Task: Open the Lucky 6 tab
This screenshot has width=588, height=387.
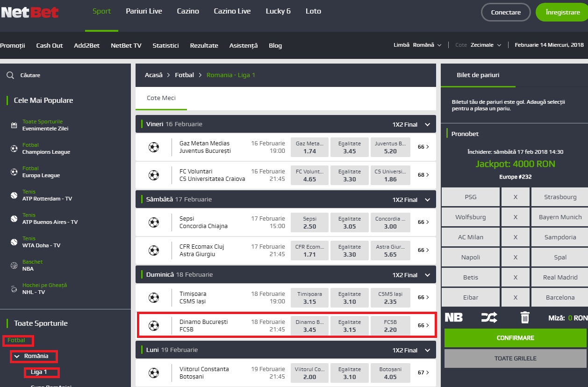Action: click(x=278, y=11)
